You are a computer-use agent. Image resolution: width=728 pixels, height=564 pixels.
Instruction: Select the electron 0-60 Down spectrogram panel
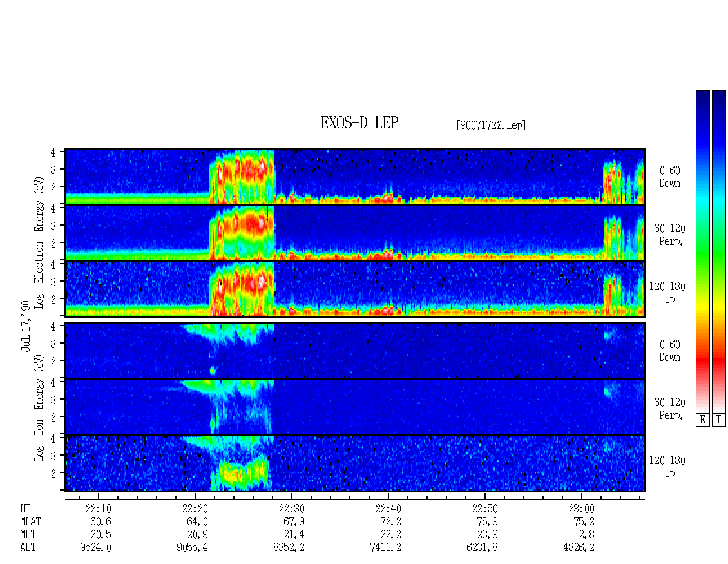(355, 177)
